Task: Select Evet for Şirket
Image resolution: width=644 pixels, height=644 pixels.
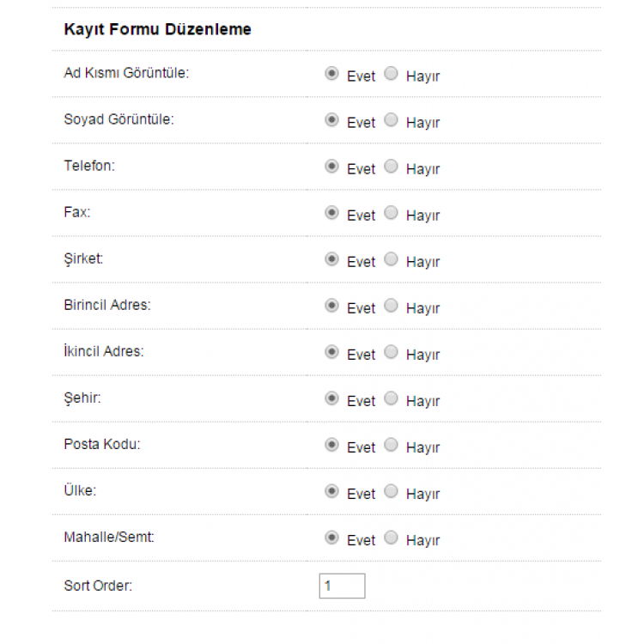Action: click(331, 259)
